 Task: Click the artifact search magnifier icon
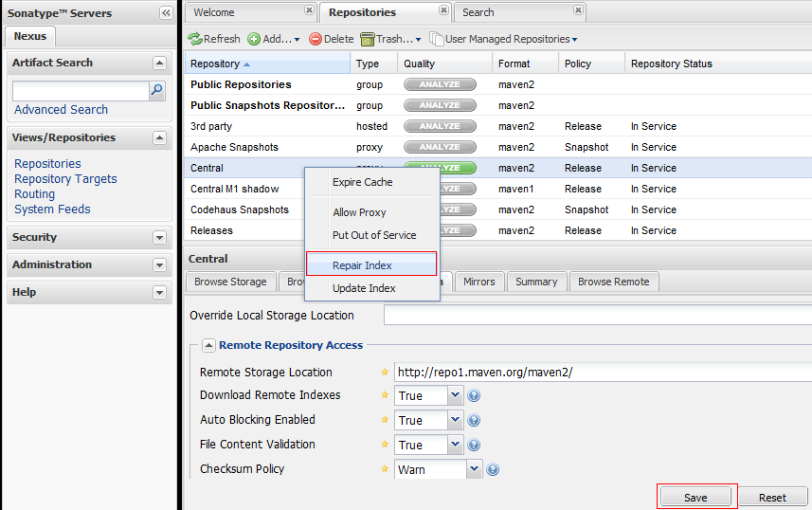(x=156, y=91)
